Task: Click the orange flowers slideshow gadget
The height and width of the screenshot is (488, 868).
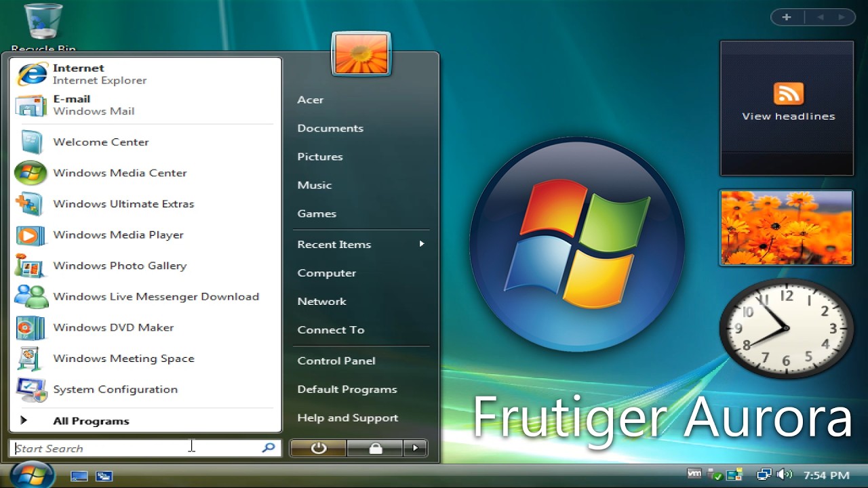Action: [x=787, y=228]
